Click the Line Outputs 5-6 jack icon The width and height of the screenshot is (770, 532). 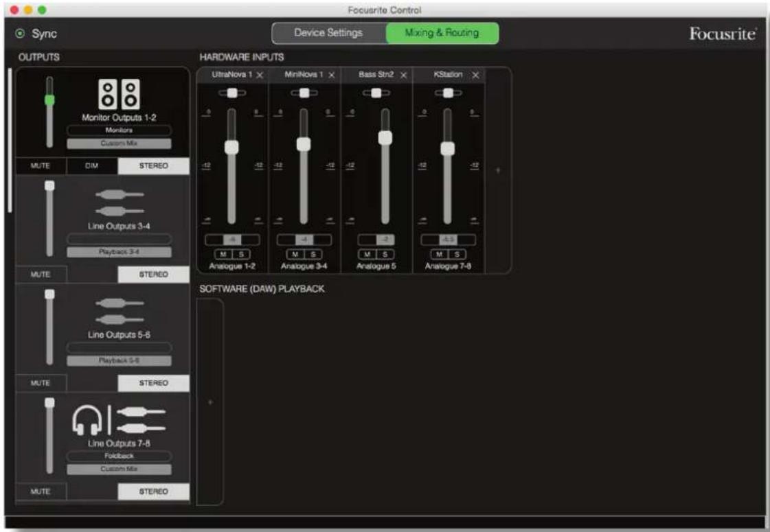tap(120, 311)
